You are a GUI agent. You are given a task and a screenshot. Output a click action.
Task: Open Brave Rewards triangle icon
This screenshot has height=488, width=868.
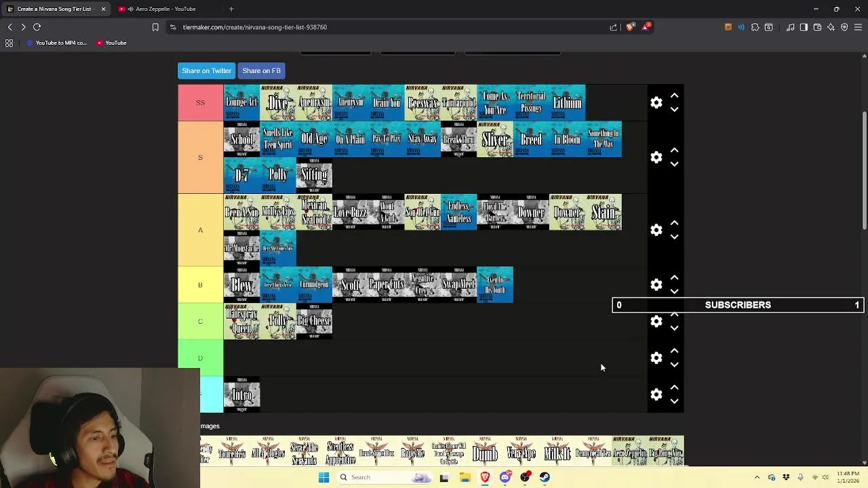(646, 27)
